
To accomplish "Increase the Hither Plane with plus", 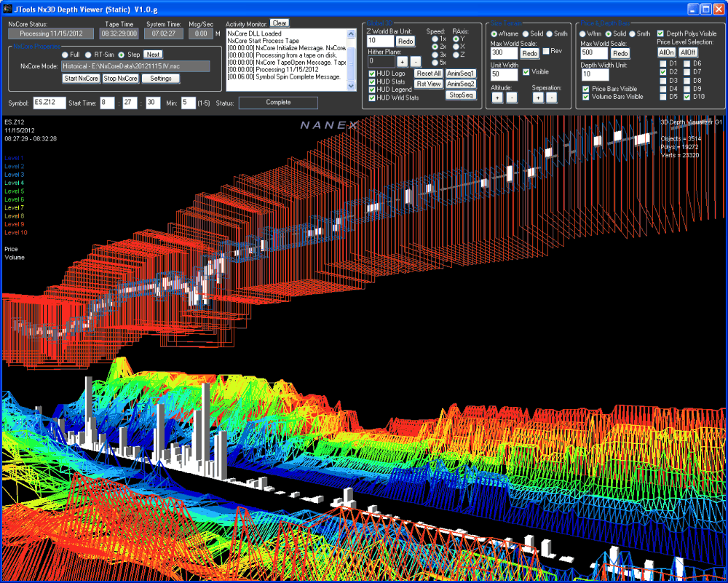I will 403,61.
